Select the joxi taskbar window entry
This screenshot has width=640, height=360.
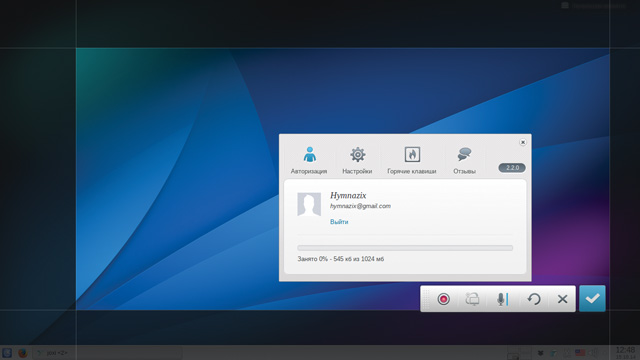pyautogui.click(x=107, y=353)
